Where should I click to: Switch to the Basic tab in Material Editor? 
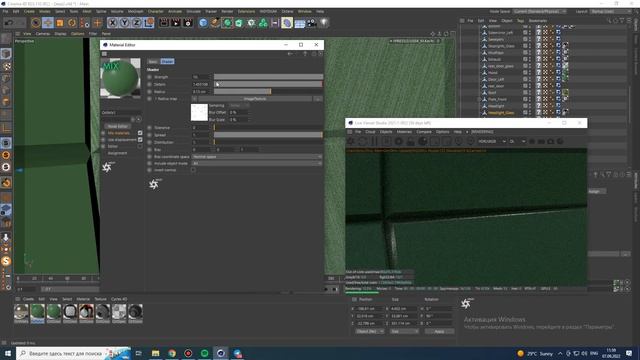pyautogui.click(x=153, y=61)
